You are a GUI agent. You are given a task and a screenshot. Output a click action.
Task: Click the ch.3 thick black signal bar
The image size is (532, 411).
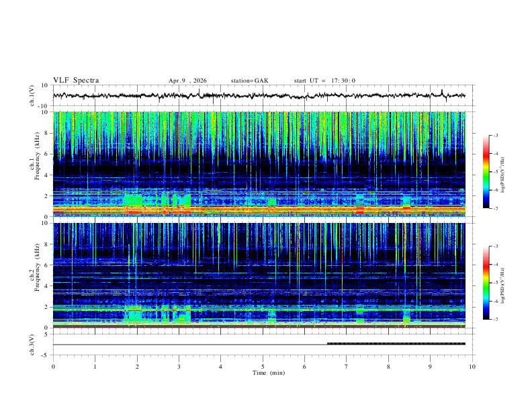point(396,344)
